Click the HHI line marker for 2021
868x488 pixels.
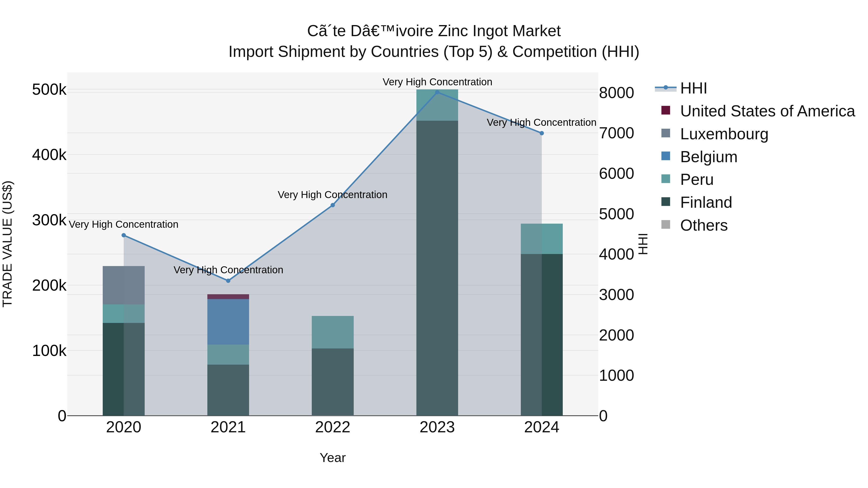(228, 281)
